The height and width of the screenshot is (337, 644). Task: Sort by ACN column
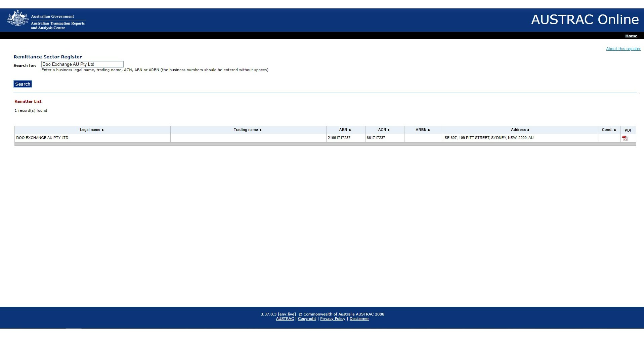[384, 130]
